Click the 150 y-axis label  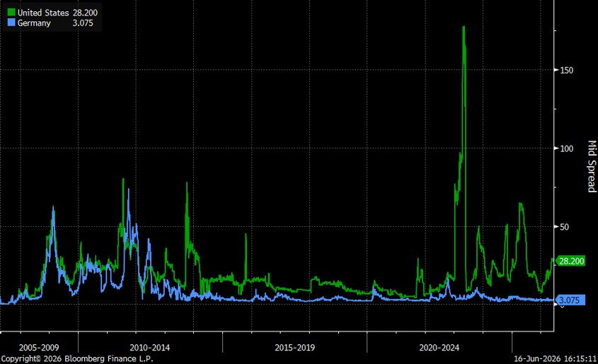566,71
